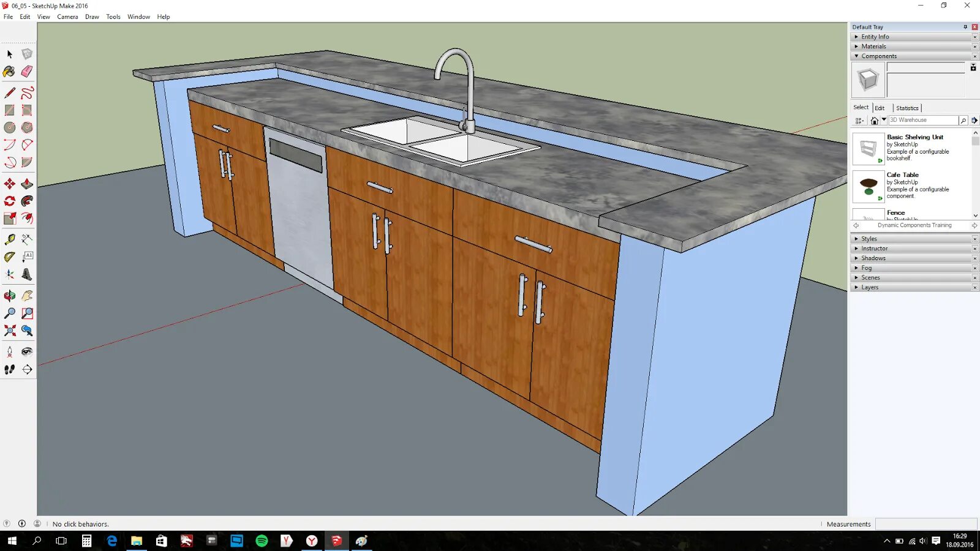Select the Tape Measure tool

coord(10,239)
